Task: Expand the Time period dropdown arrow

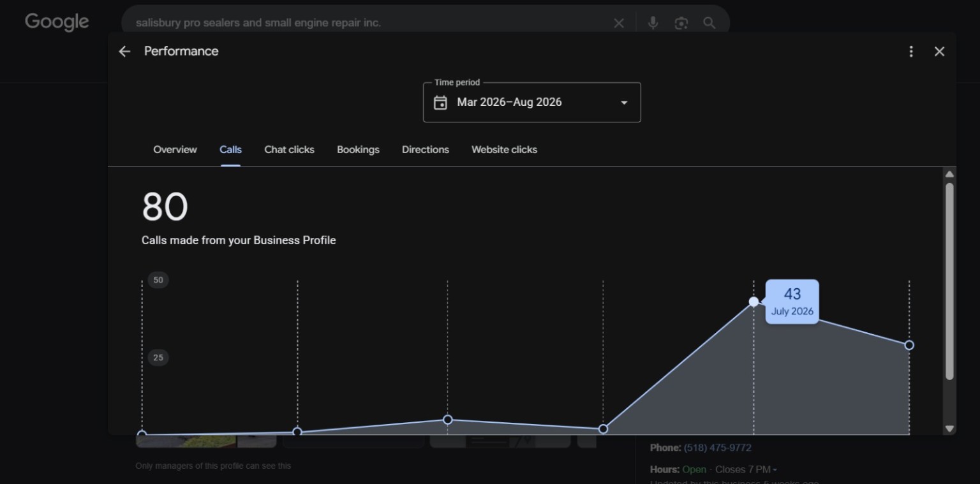Action: (x=624, y=103)
